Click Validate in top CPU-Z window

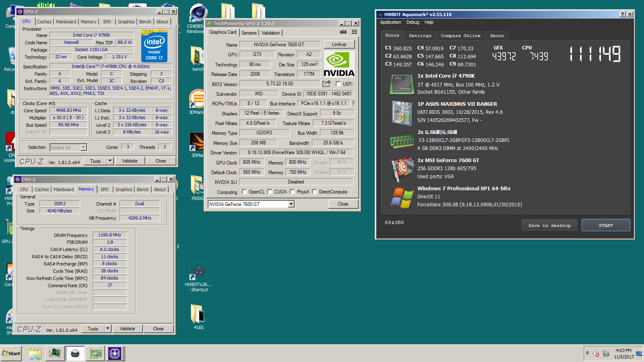point(130,161)
